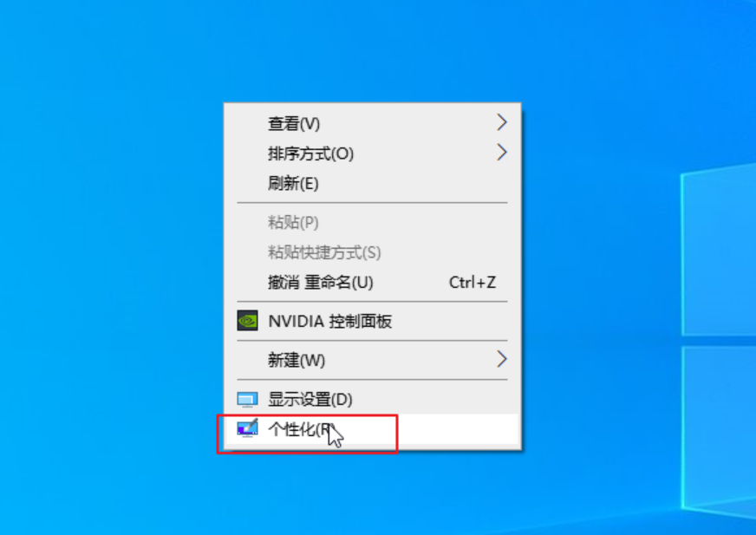This screenshot has width=756, height=535.
Task: Click the monitor icon beside 显示设置
Action: (x=247, y=400)
